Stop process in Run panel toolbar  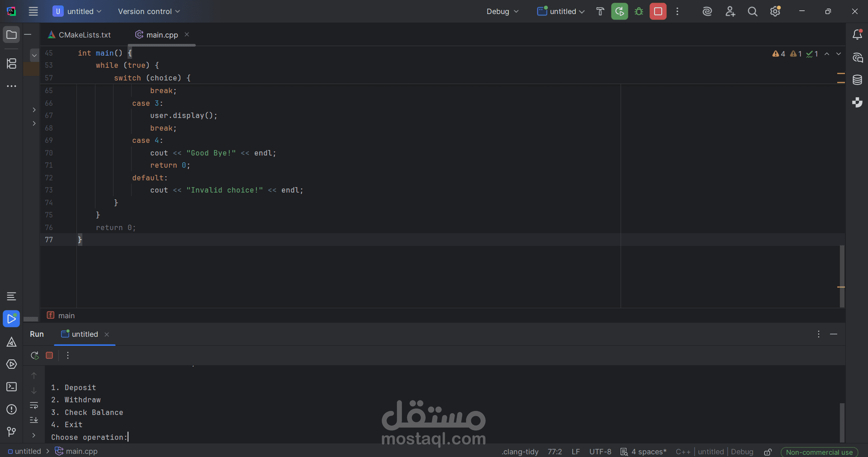[49, 355]
